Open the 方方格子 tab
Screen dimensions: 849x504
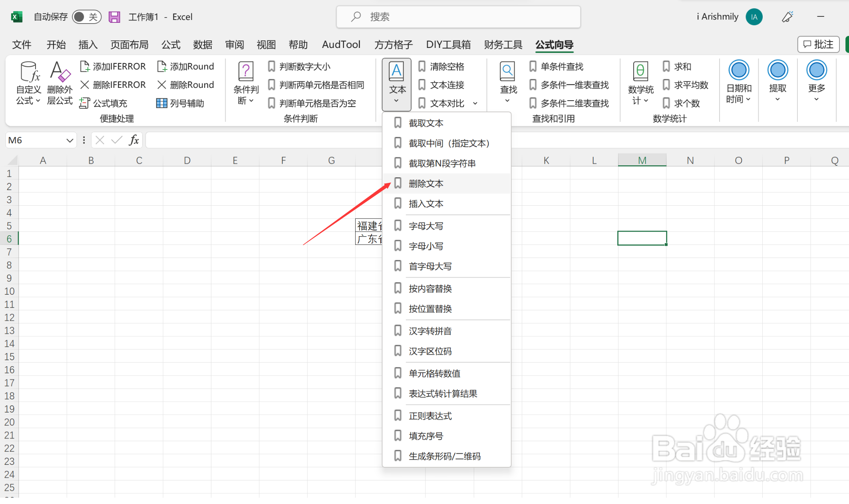coord(393,44)
